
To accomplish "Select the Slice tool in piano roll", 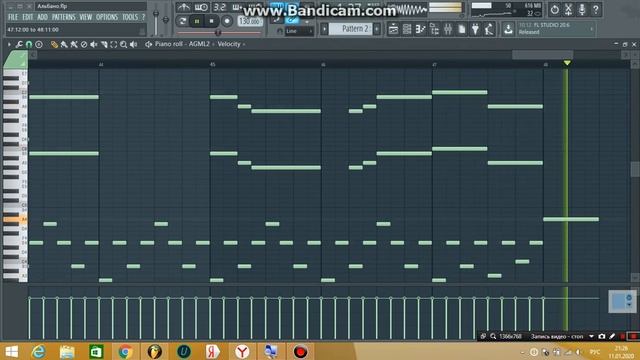I will point(104,44).
